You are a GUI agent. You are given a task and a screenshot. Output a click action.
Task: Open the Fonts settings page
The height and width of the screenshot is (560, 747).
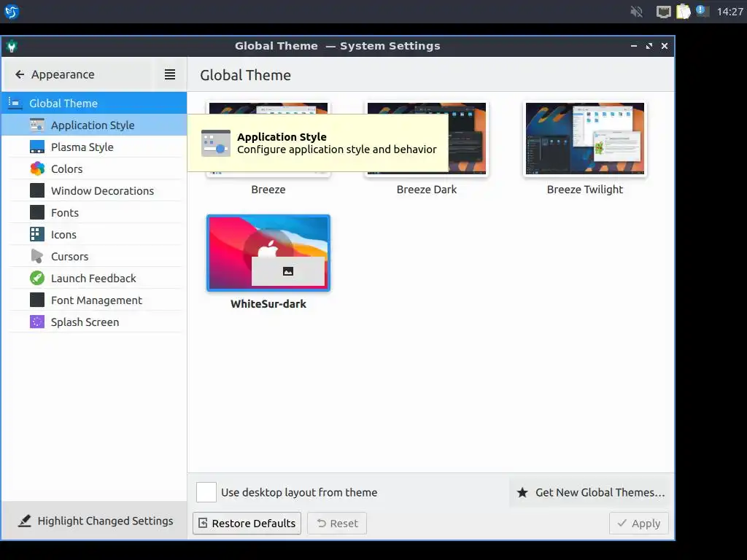[x=94, y=212]
